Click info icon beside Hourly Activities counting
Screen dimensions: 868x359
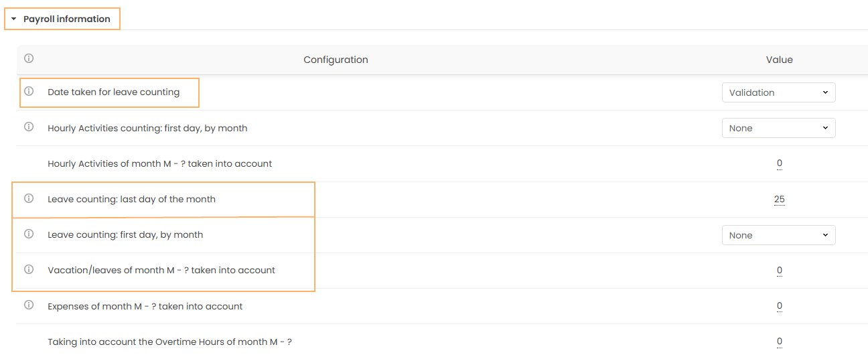click(29, 127)
